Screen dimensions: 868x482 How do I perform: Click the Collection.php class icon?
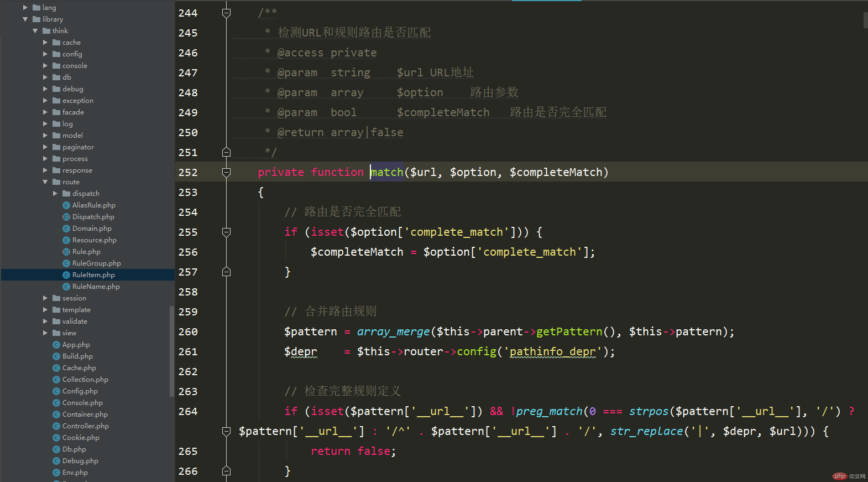pyautogui.click(x=56, y=380)
